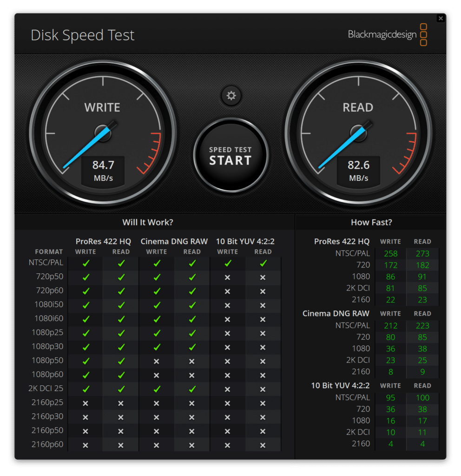Screen dimensions: 461x476
Task: Click the NTSC/PAL 10 Bit YUV read checkmark
Action: (x=263, y=263)
